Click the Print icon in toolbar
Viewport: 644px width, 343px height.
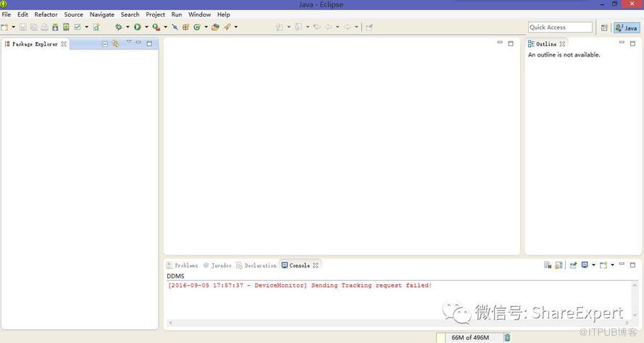coord(44,27)
